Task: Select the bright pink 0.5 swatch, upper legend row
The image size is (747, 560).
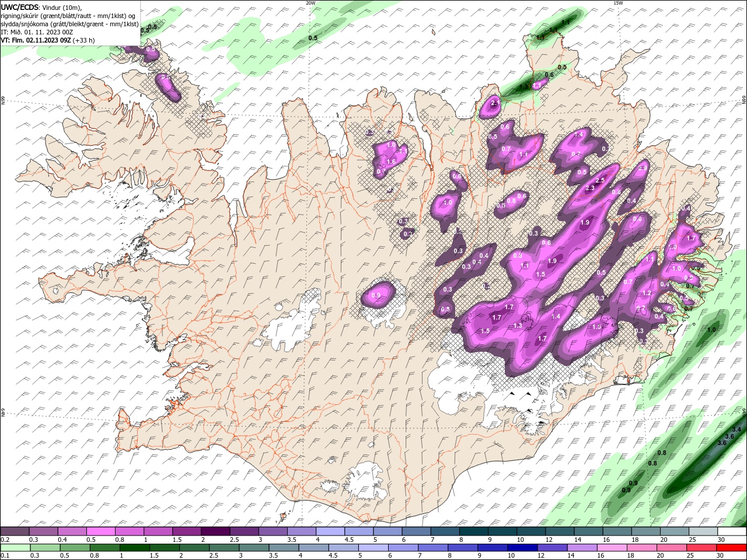Action: click(x=100, y=531)
